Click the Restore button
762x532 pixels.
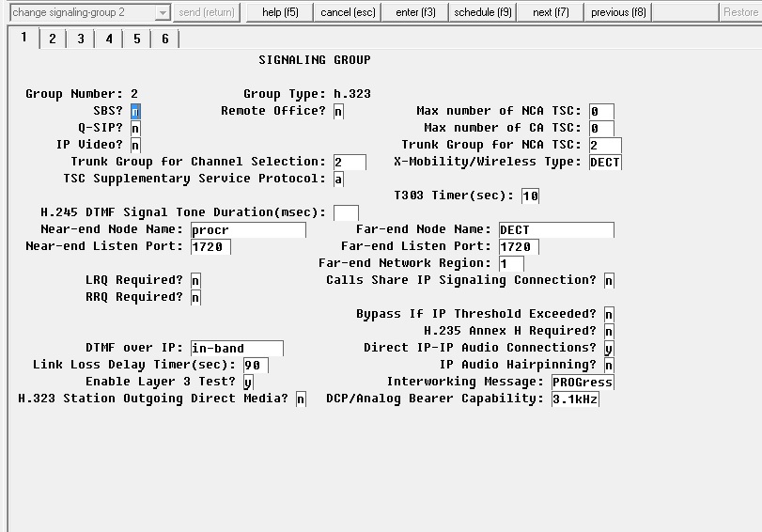740,12
